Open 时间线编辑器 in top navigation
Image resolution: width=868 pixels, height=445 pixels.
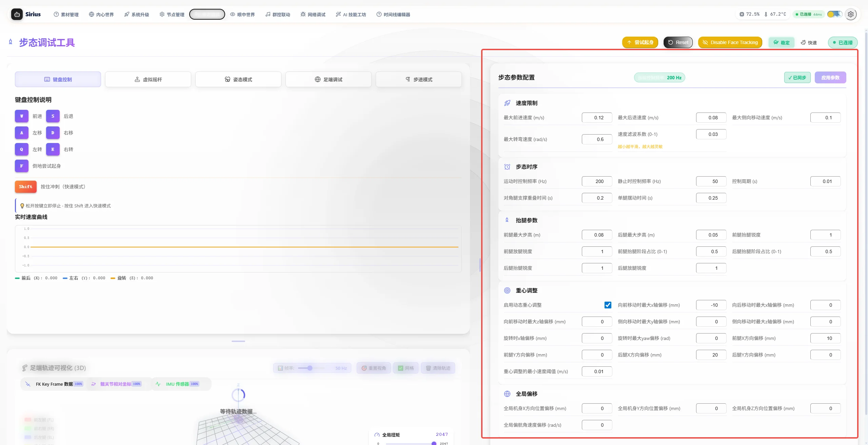click(393, 15)
